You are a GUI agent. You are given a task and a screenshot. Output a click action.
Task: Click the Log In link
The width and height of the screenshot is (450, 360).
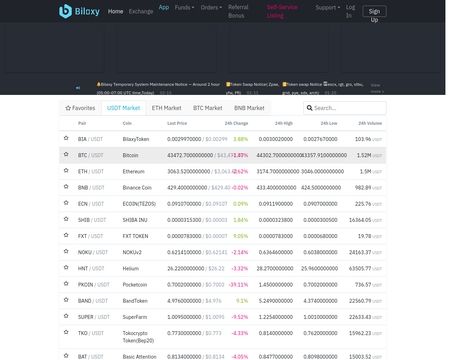350,11
